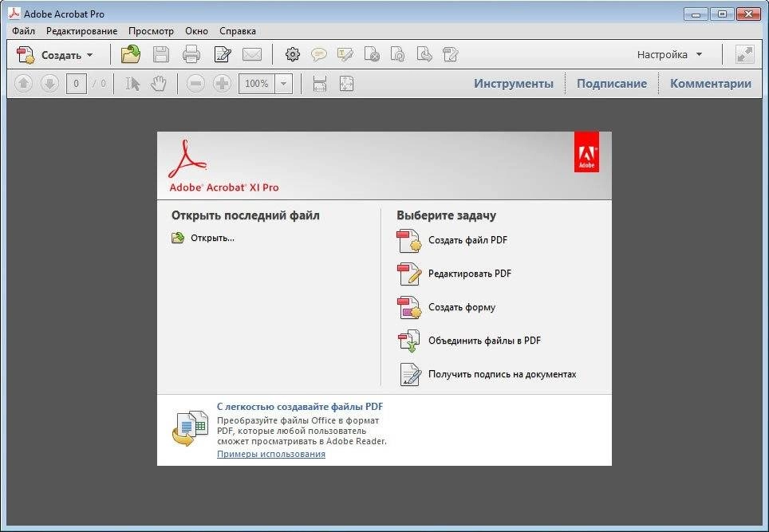
Task: Click the extract/export page toolbar icon
Action: (424, 54)
